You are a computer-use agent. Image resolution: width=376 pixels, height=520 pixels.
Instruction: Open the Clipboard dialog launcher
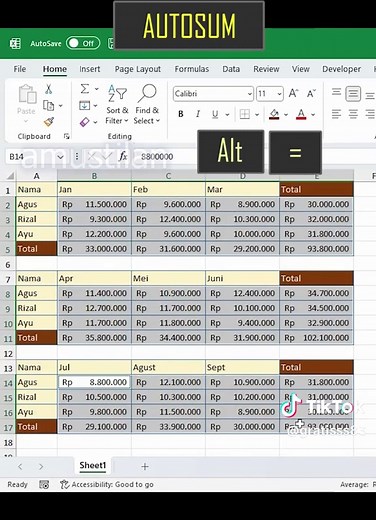click(67, 136)
